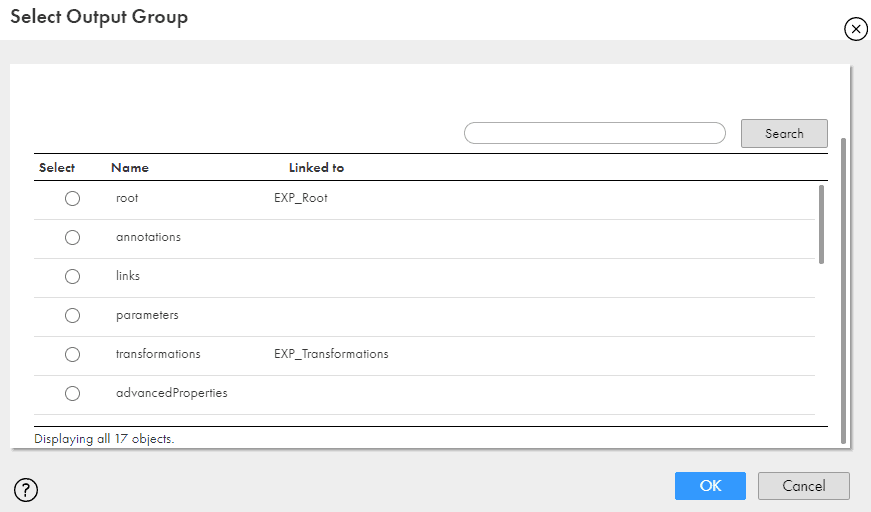Focus the search text field
The width and height of the screenshot is (871, 512).
(594, 133)
